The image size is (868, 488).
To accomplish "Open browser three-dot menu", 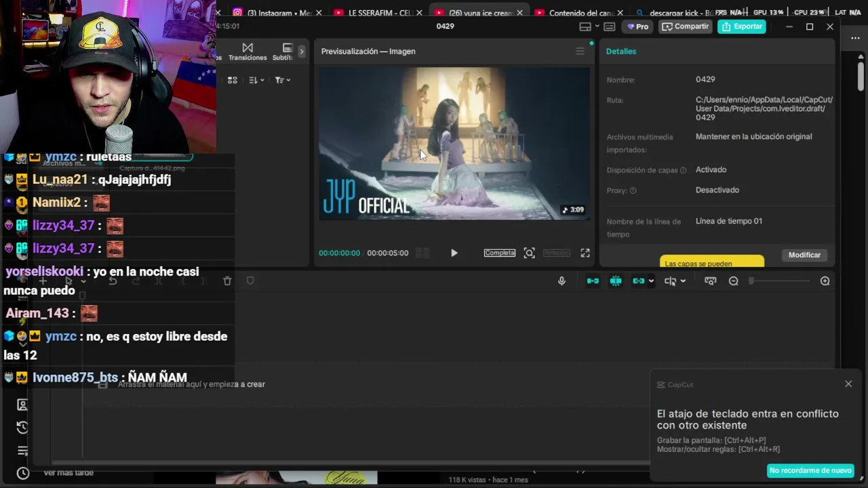I will point(855,38).
